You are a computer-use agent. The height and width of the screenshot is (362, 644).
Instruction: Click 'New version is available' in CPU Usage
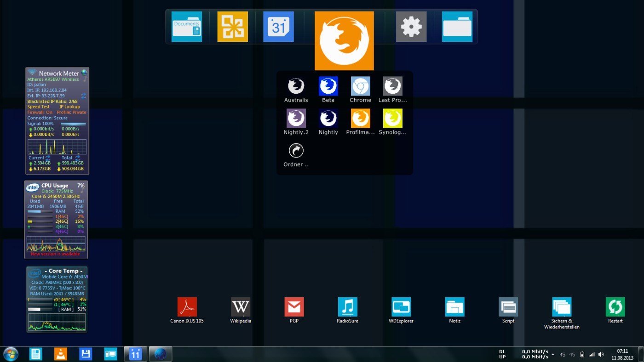(55, 254)
